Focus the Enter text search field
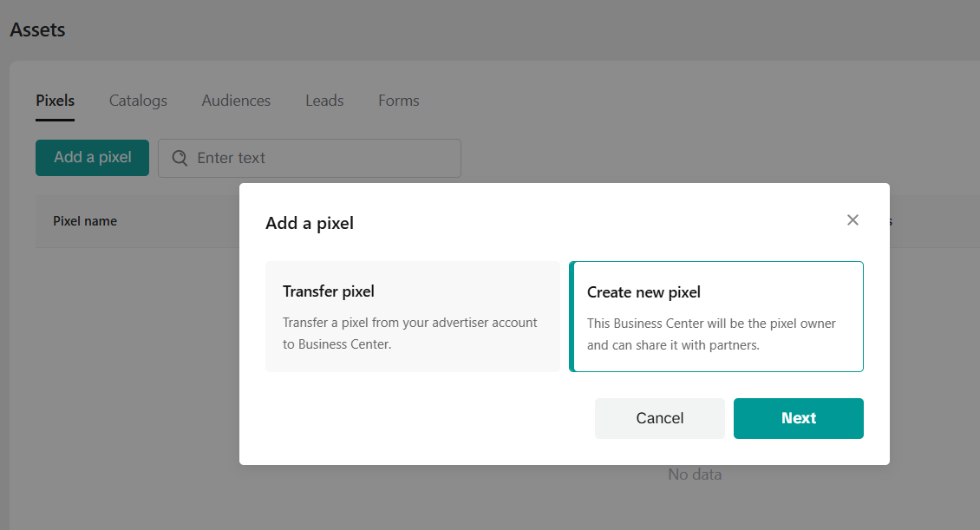The height and width of the screenshot is (530, 980). [x=321, y=158]
